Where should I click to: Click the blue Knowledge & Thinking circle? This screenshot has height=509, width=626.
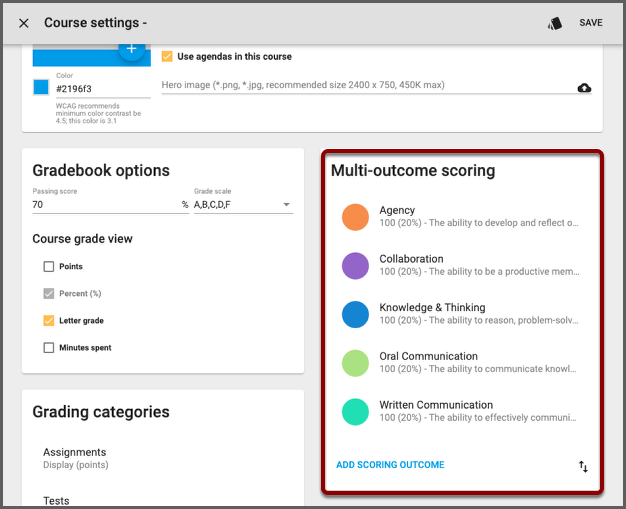pyautogui.click(x=355, y=315)
